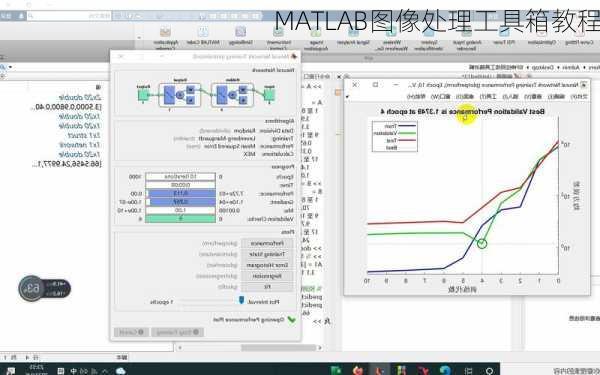This screenshot has width=600, height=375.
Task: Click the MATLAB icon in the taskbar
Action: tap(380, 370)
